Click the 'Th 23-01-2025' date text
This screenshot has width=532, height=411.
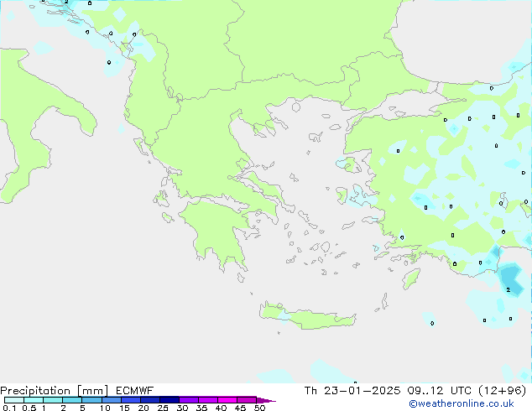[352, 391]
